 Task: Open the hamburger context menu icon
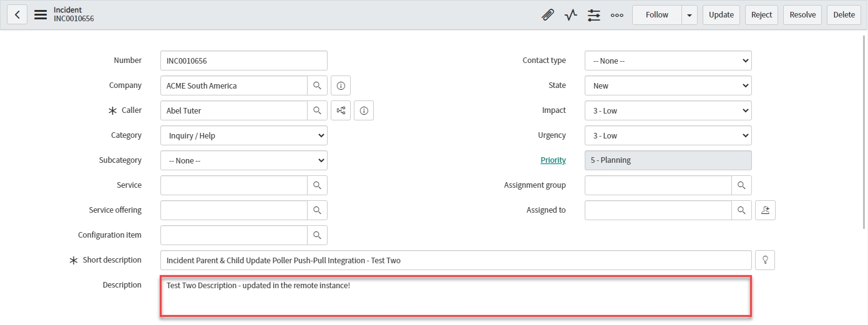point(41,15)
